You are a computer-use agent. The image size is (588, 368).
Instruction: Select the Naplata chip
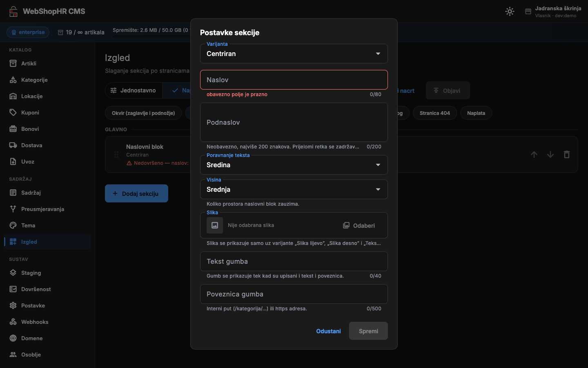tap(476, 113)
